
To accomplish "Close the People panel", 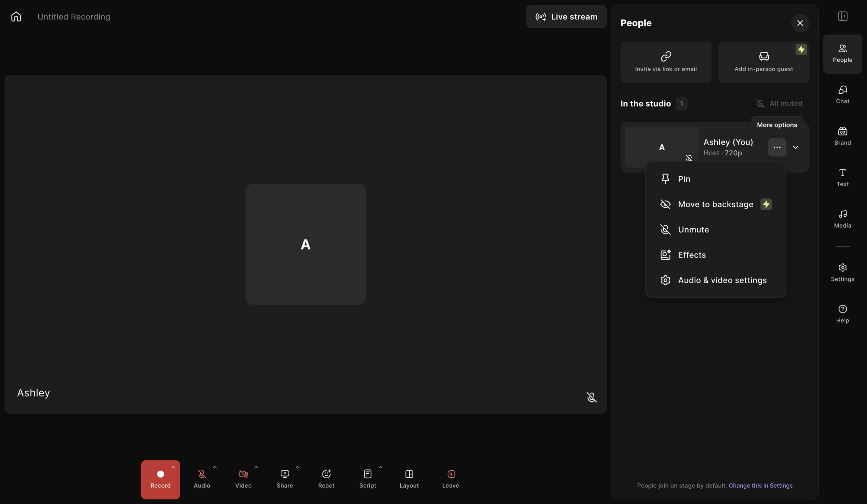I will (800, 23).
